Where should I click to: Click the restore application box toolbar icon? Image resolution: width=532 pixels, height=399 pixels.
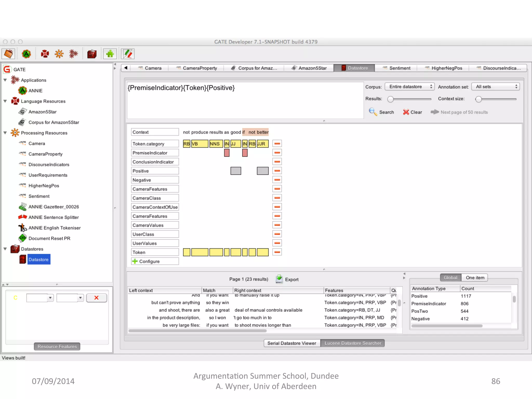[8, 54]
